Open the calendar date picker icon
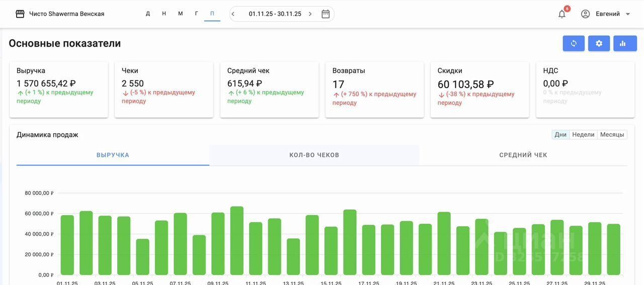This screenshot has height=285, width=644. tap(326, 14)
